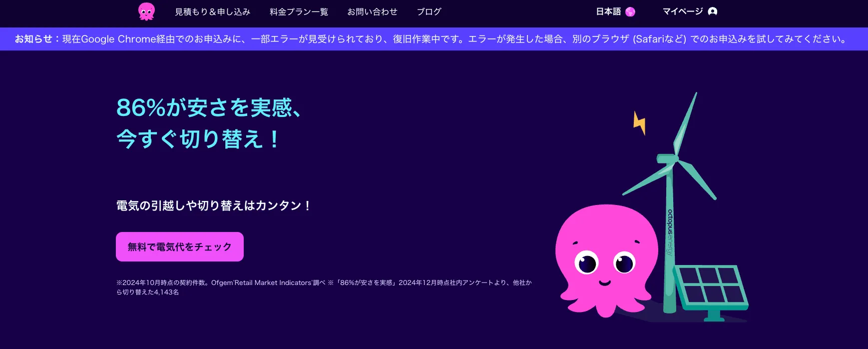Click the 無料で電気代をチェック button
The height and width of the screenshot is (349, 868).
[x=180, y=246]
